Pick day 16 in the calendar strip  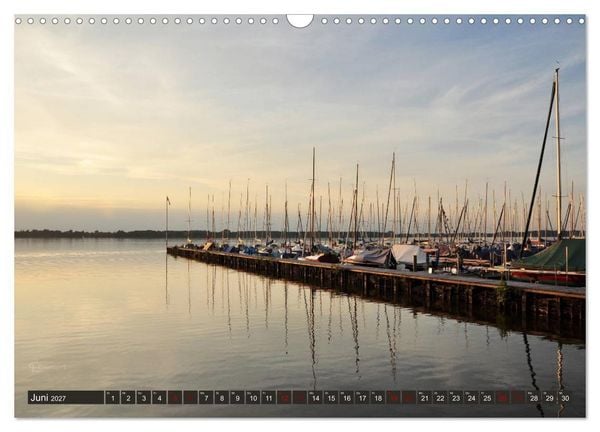(347, 398)
